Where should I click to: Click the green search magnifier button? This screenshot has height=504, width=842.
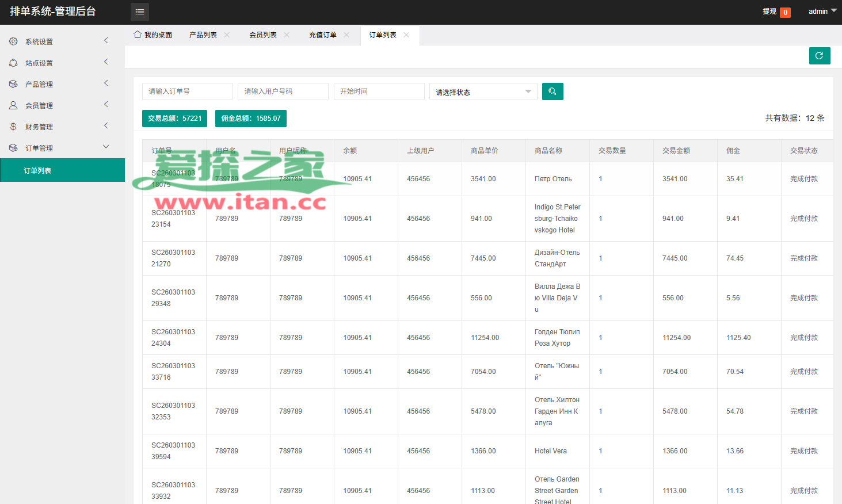pos(553,91)
